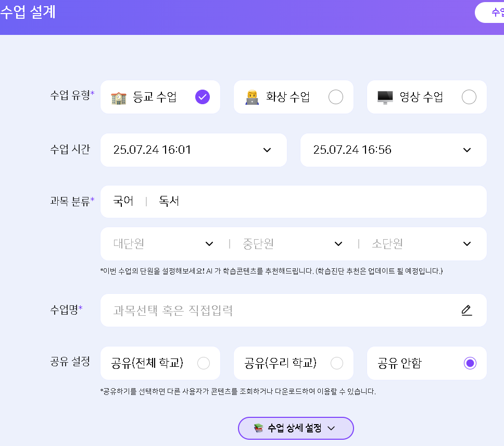Click the white button at top right header

click(x=490, y=13)
